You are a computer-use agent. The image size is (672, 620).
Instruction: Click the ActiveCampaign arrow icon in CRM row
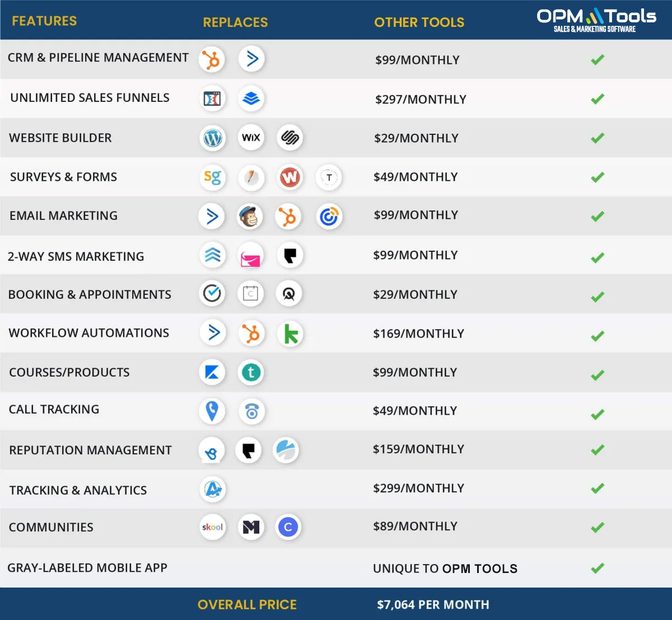pos(251,59)
